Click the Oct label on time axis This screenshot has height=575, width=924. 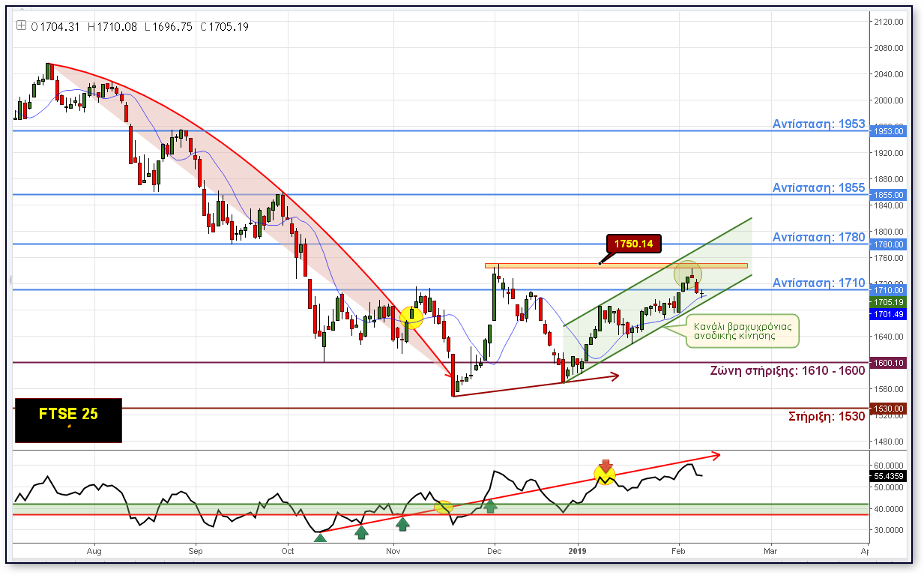[287, 552]
